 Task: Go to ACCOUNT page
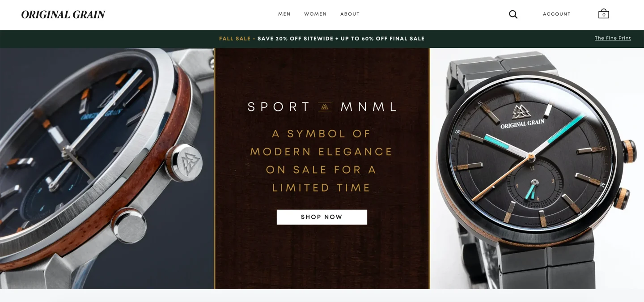[557, 14]
